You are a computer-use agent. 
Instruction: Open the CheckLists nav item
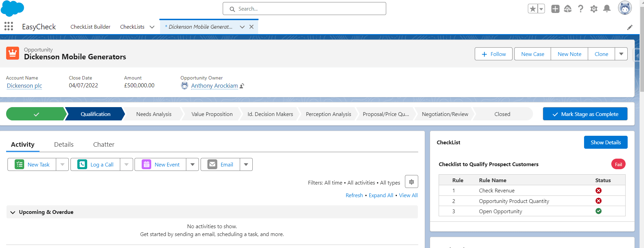click(x=132, y=27)
